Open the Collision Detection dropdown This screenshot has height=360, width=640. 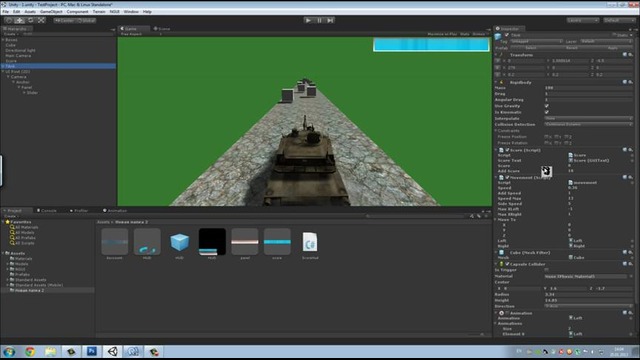pyautogui.click(x=588, y=124)
